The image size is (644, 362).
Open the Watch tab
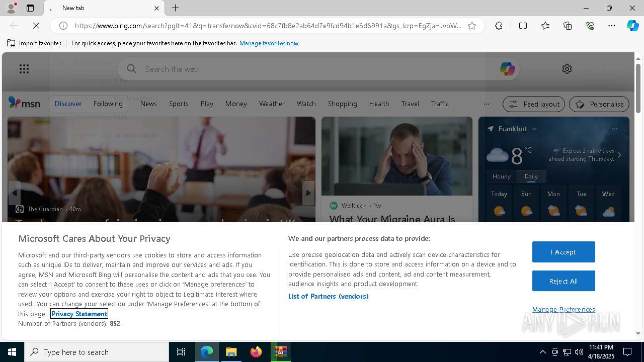pos(306,104)
